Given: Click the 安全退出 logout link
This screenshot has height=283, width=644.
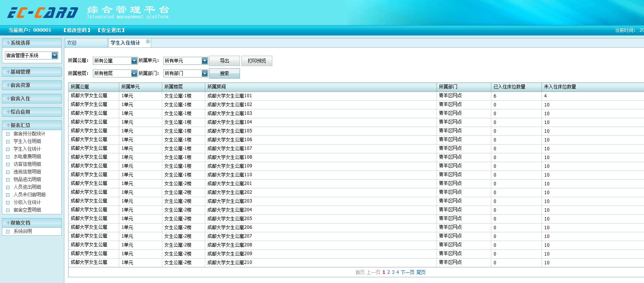Looking at the screenshot, I should point(111,30).
